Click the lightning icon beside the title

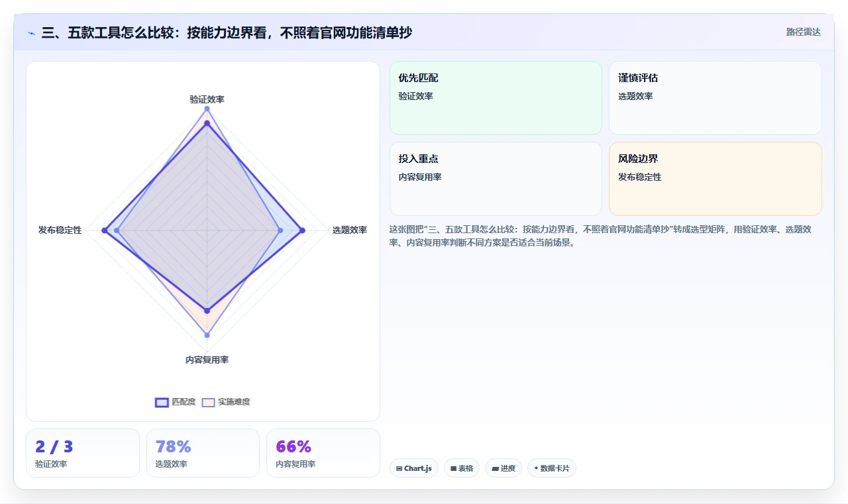(32, 33)
